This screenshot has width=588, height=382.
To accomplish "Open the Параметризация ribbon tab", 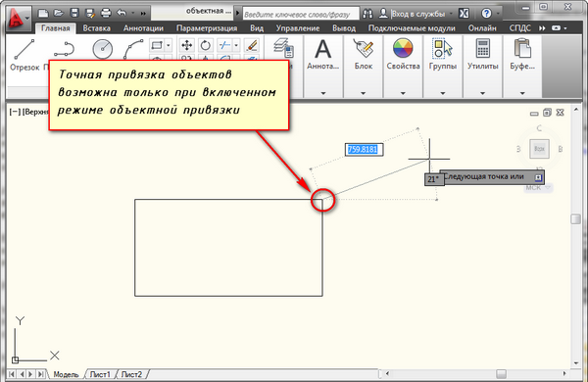I will (207, 28).
